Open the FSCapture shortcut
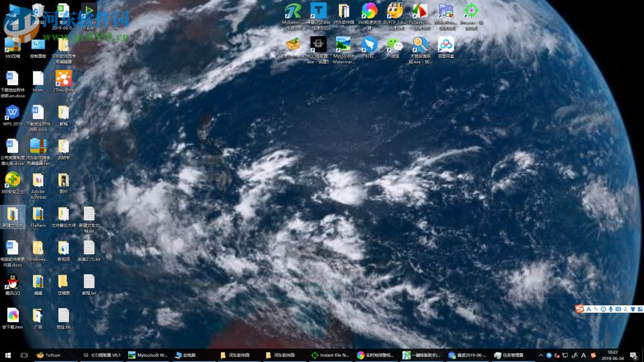The height and width of the screenshot is (362, 644). (x=420, y=17)
